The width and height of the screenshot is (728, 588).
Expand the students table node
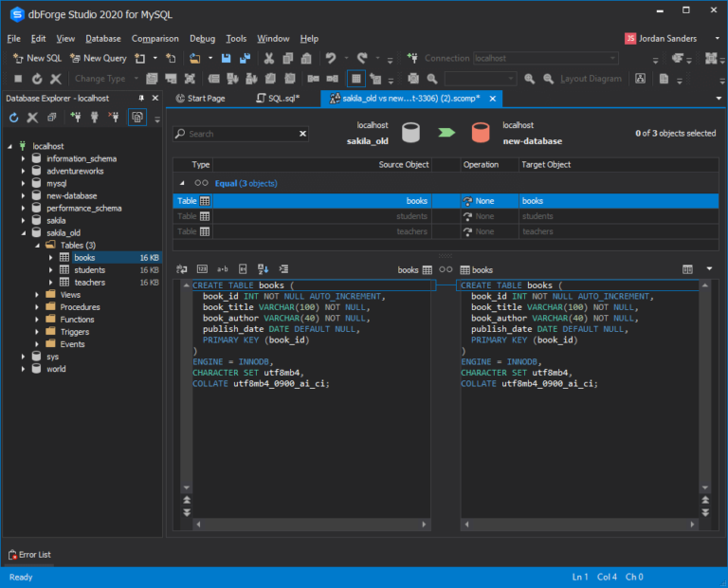(50, 270)
